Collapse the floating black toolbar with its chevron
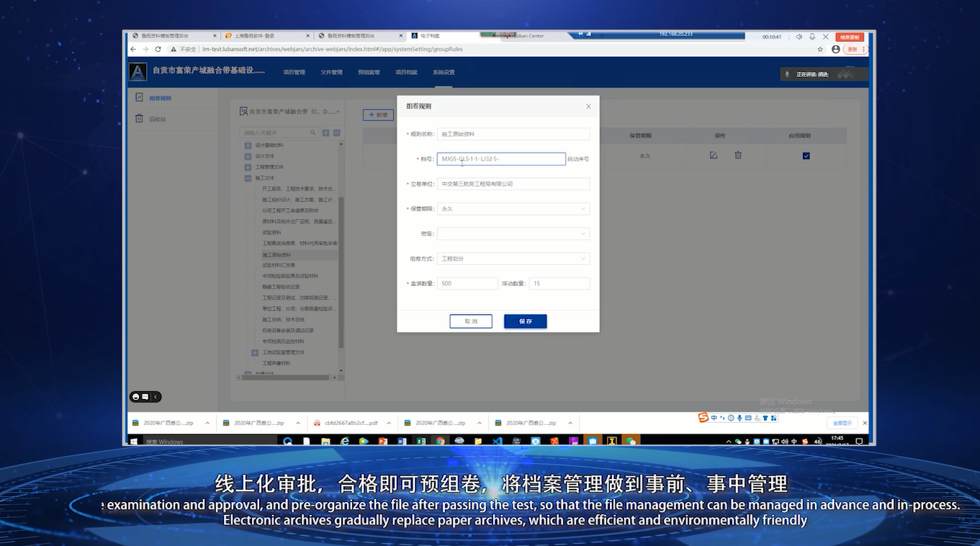The image size is (980, 546). pos(156,397)
